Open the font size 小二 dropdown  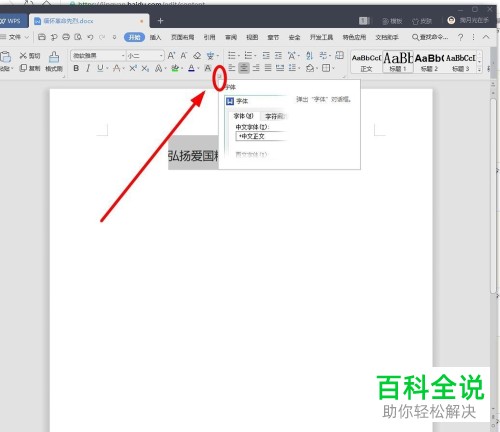click(161, 56)
